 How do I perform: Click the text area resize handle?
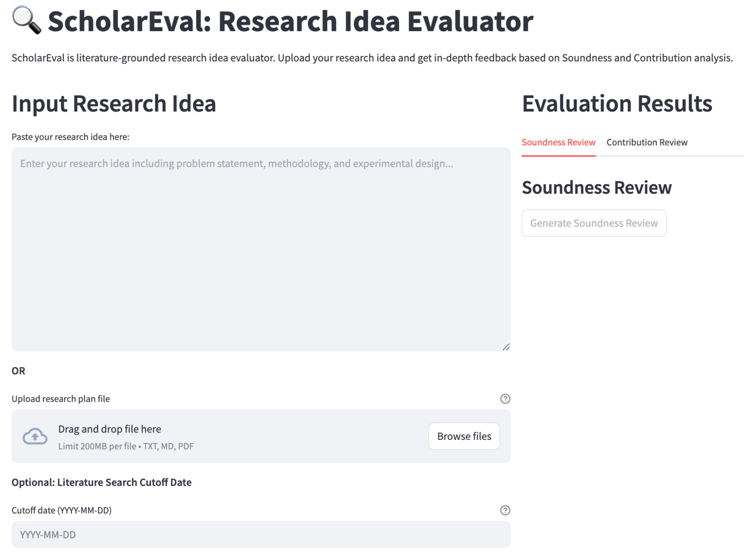click(506, 347)
